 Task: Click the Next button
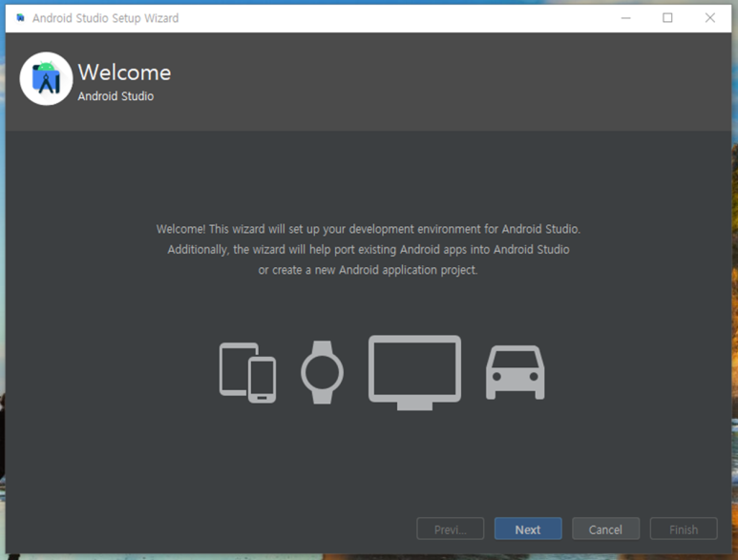point(528,529)
